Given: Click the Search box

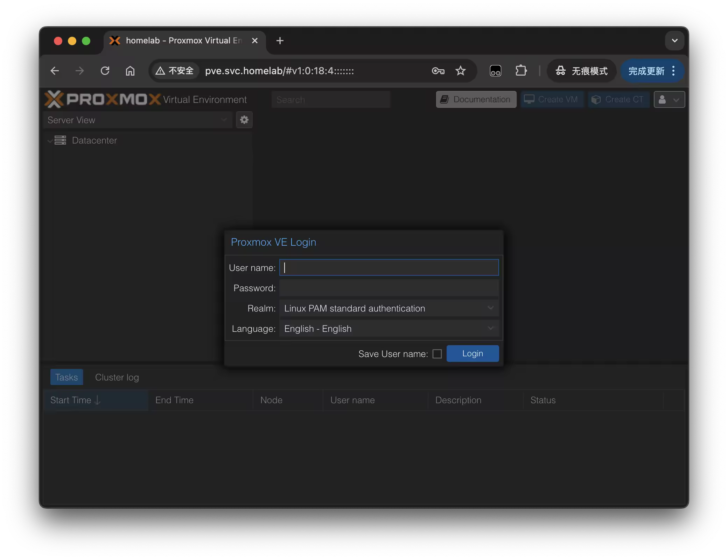Looking at the screenshot, I should [331, 99].
